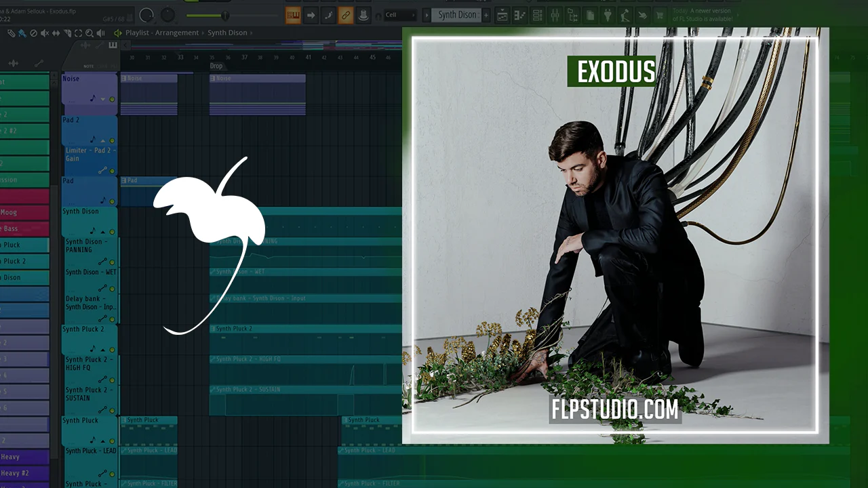
Task: Click the second round knob left of the slider
Action: [x=167, y=15]
